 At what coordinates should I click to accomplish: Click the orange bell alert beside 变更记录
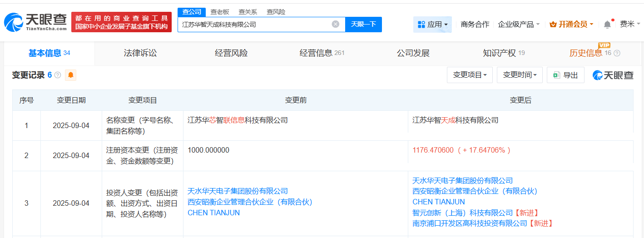pyautogui.click(x=70, y=75)
